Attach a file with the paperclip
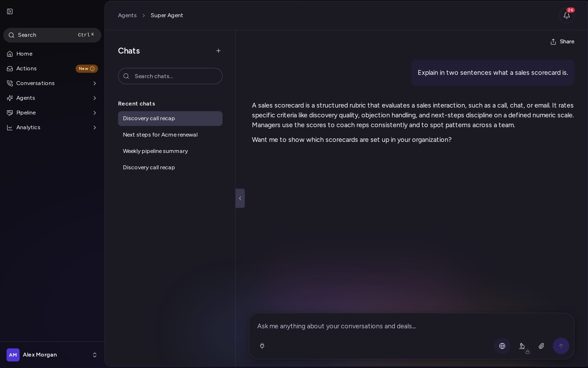Screen dimensions: 588x368 pos(541,346)
